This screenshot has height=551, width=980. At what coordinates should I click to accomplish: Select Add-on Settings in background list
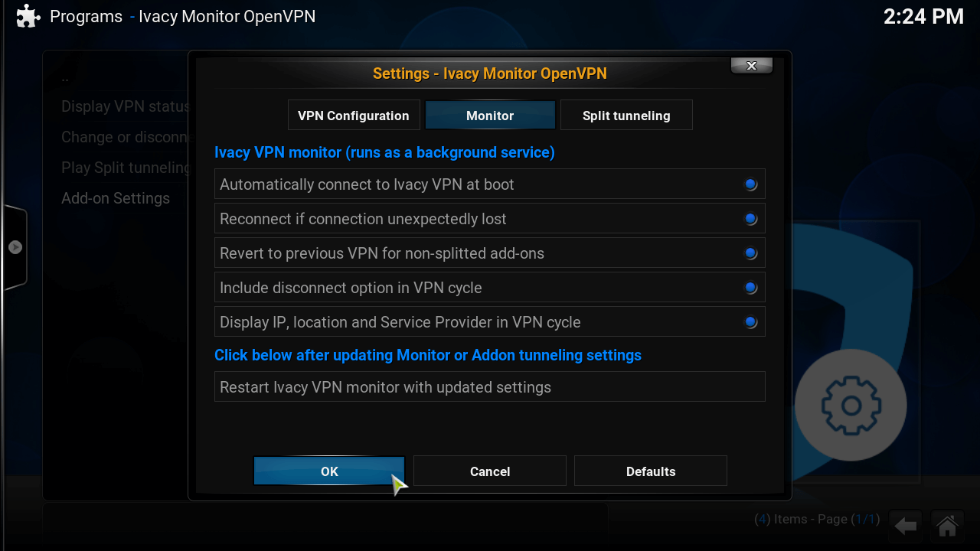click(116, 198)
